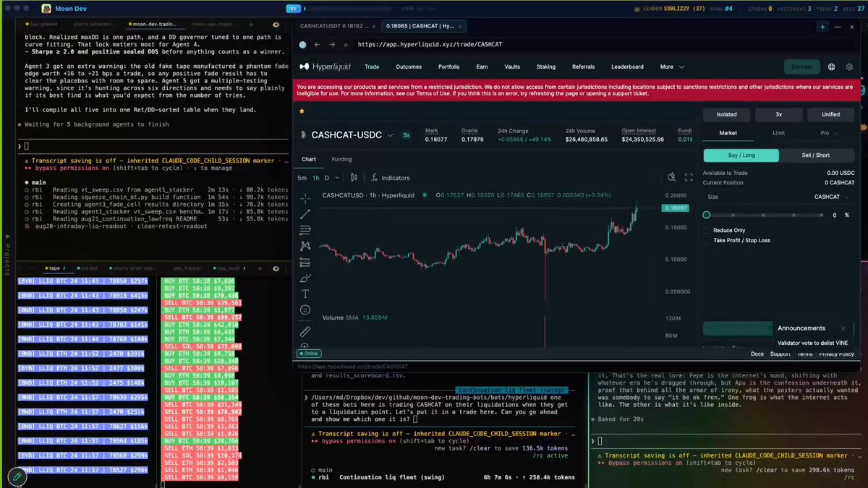Viewport: 868px width, 488px height.
Task: Open the Staking navigation item
Action: pos(545,67)
